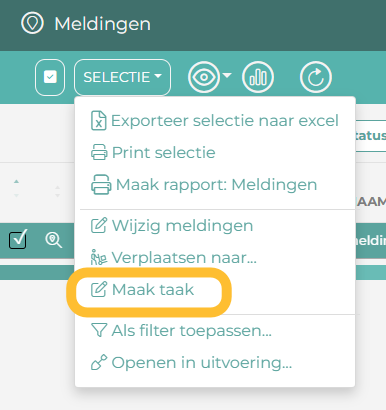Click the second column sort arrows
Viewport: 386px width, 410px height.
pyautogui.click(x=57, y=191)
